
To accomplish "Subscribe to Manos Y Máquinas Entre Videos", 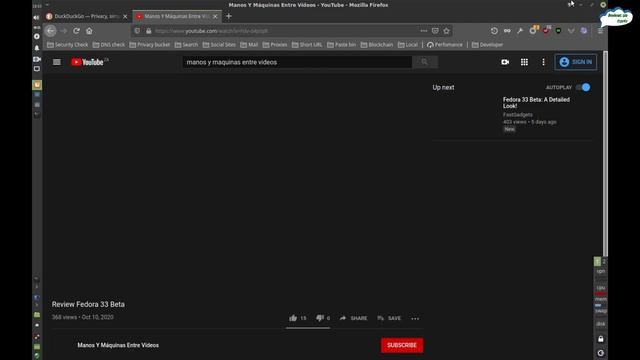I will pyautogui.click(x=402, y=345).
